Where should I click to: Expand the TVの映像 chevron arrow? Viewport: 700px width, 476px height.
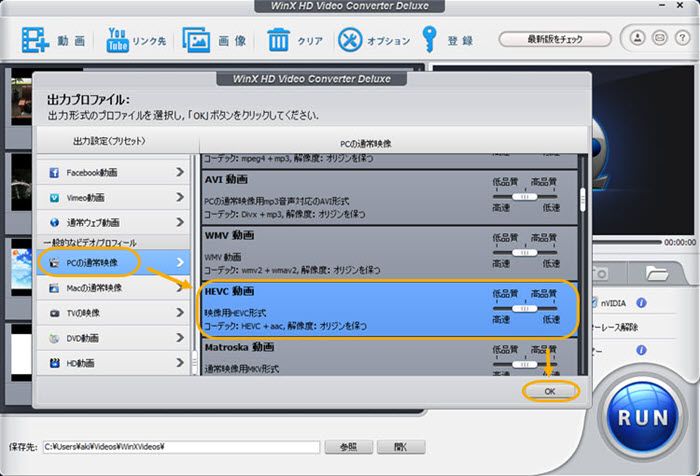180,312
